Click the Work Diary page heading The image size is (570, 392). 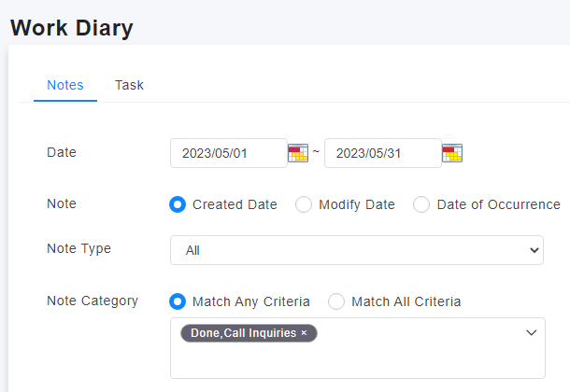tap(72, 28)
